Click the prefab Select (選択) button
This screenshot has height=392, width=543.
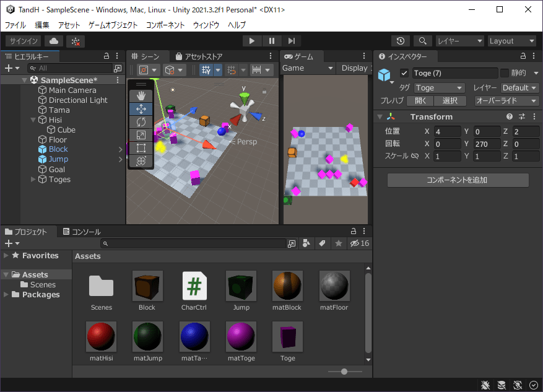point(450,101)
